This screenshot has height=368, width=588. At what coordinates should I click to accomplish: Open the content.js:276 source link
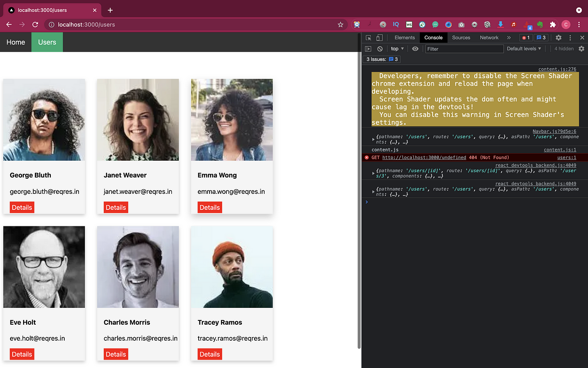(x=557, y=69)
